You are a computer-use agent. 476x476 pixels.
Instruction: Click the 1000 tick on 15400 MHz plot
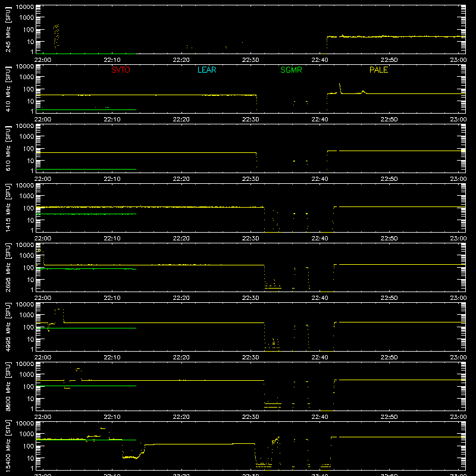[x=27, y=434]
